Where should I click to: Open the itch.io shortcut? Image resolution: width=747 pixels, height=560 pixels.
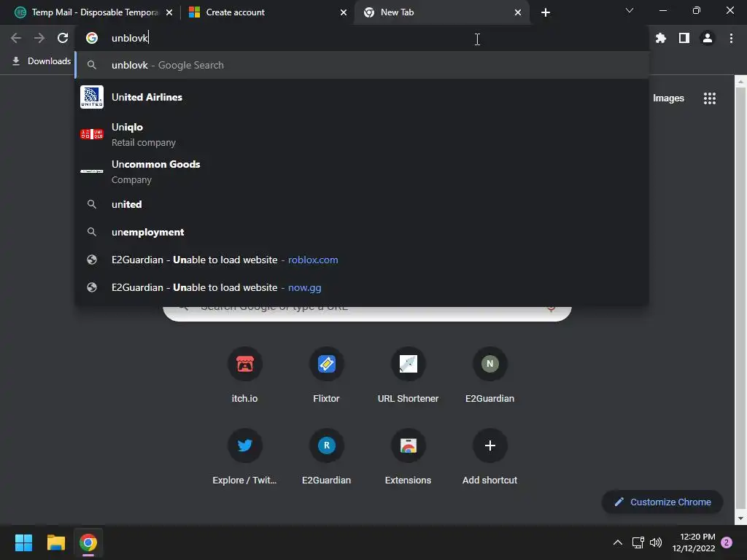pos(244,376)
